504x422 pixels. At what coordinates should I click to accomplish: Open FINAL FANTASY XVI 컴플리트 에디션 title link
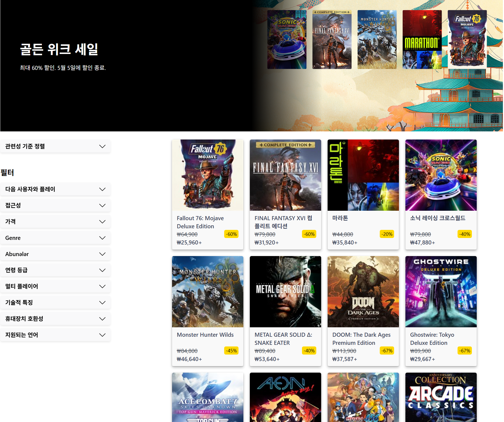pyautogui.click(x=283, y=222)
